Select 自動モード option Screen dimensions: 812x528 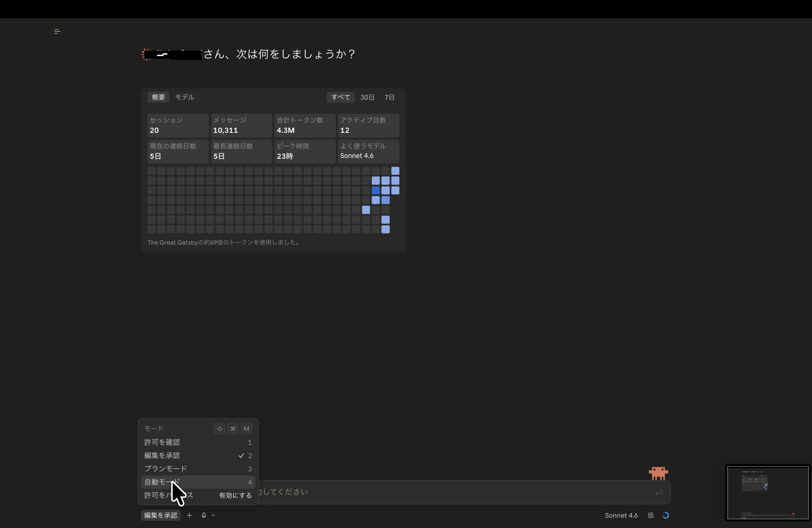click(198, 482)
